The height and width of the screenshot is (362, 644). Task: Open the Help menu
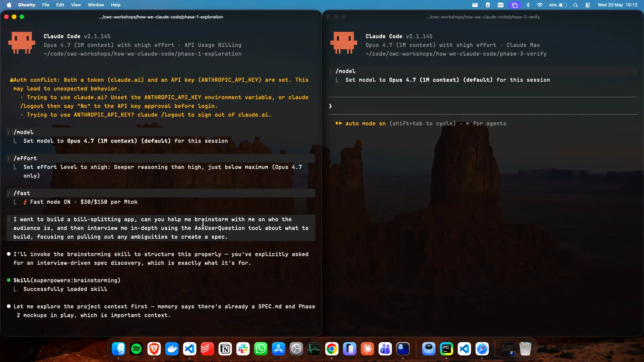[x=115, y=5]
